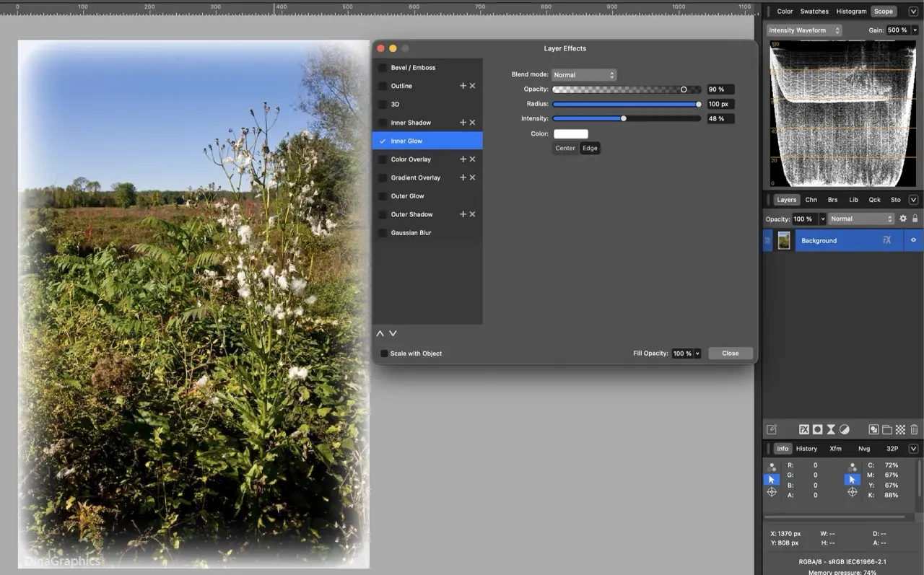Hide the Background layer via eye icon
924x575 pixels.
click(x=913, y=240)
